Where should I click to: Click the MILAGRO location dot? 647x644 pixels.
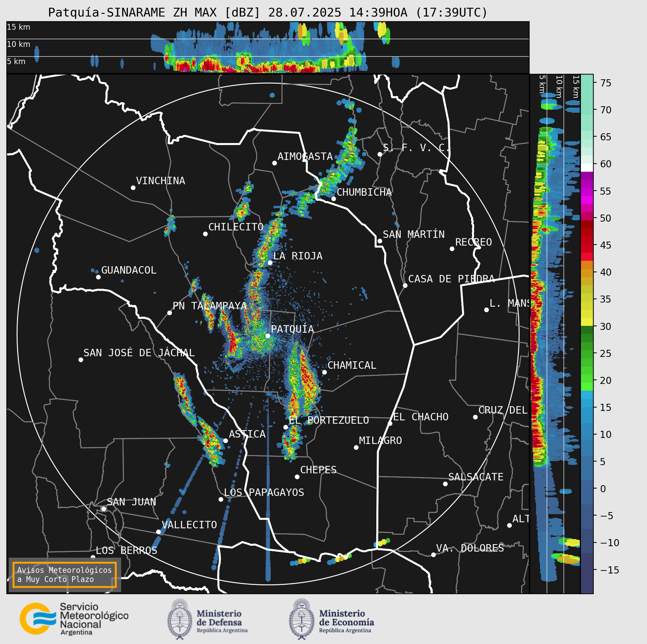(x=356, y=447)
